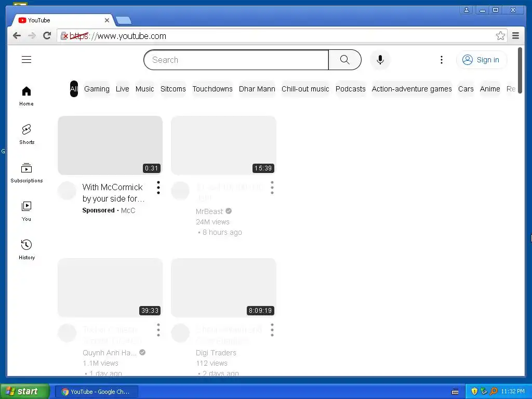The width and height of the screenshot is (532, 399).
Task: Open the Windows Start menu
Action: 24,391
